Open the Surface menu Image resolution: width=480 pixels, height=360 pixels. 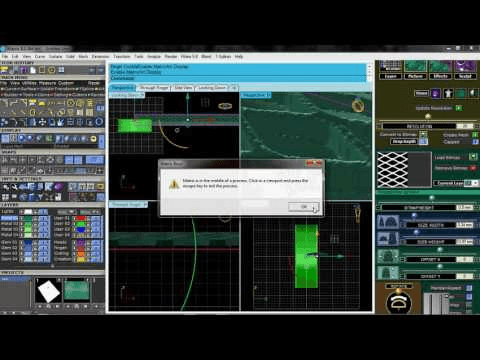click(55, 57)
